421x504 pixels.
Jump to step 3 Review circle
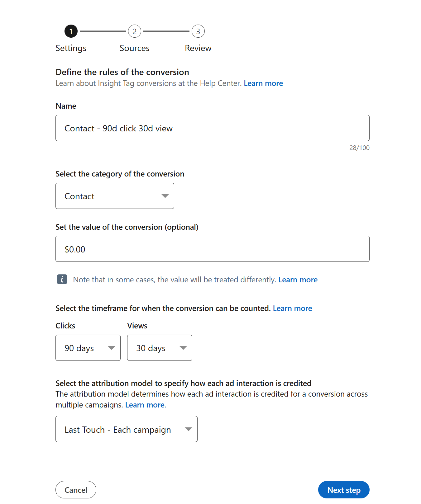pyautogui.click(x=198, y=31)
